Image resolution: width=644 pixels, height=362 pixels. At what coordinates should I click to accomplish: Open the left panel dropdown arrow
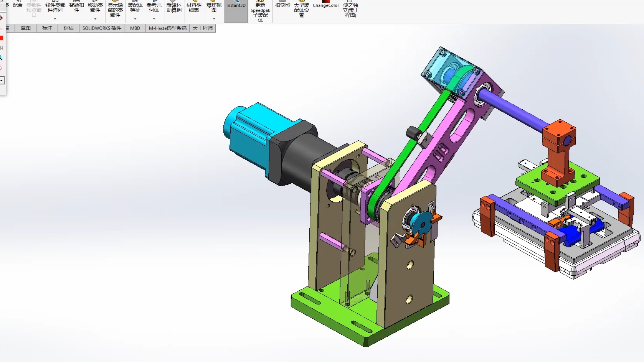(2, 80)
